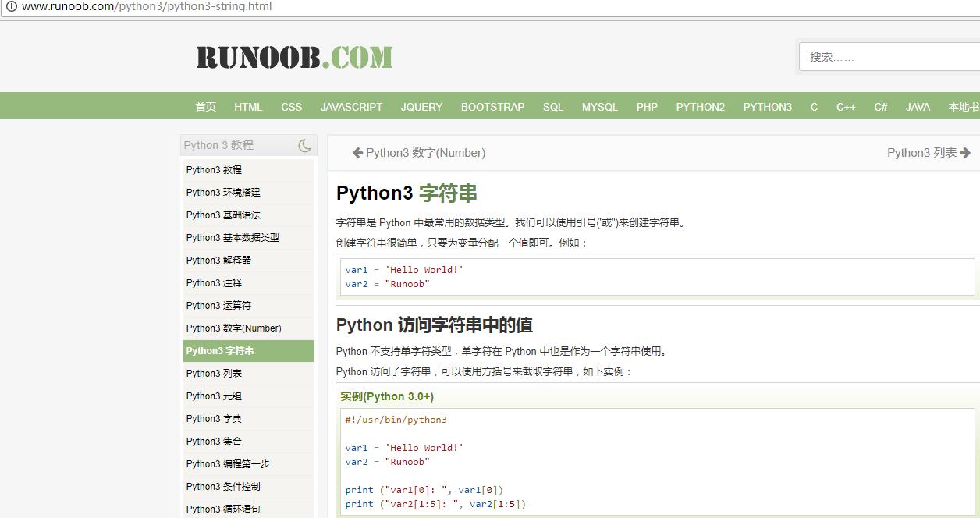
Task: Open JAVA in the navigation bar
Action: (x=918, y=107)
